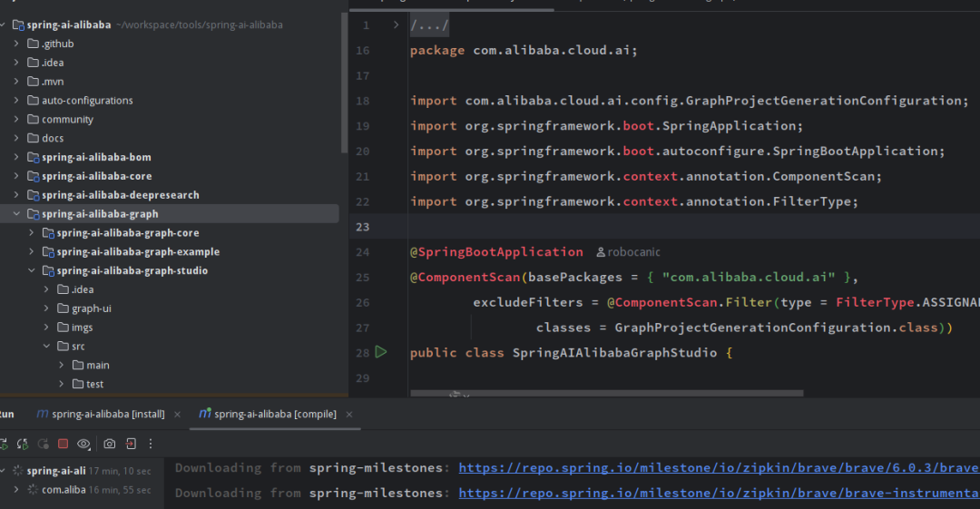Expand the folded comment on line 1

pos(396,25)
